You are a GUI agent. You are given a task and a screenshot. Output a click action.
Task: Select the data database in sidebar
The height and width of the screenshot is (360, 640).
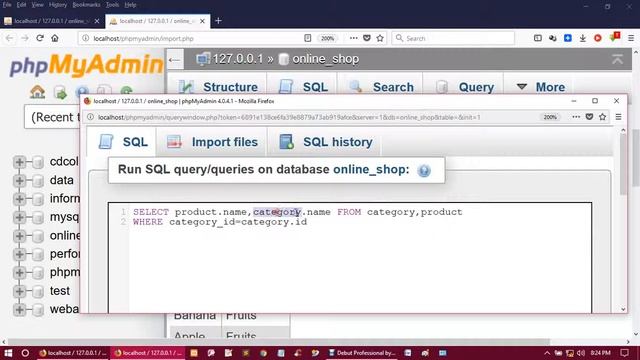[x=62, y=180]
